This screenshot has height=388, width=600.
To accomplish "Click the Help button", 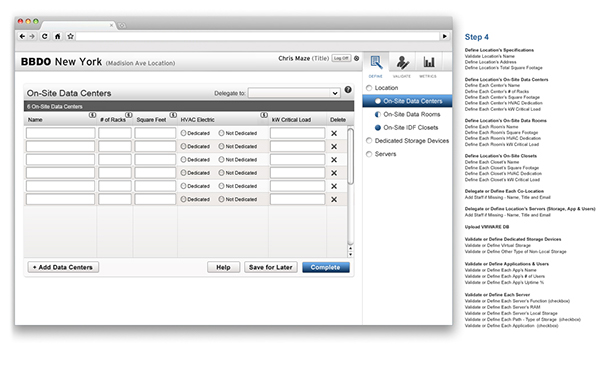I will tap(223, 267).
